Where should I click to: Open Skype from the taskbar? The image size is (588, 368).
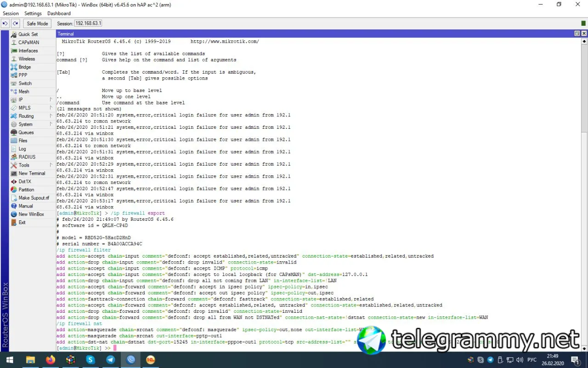tap(90, 360)
